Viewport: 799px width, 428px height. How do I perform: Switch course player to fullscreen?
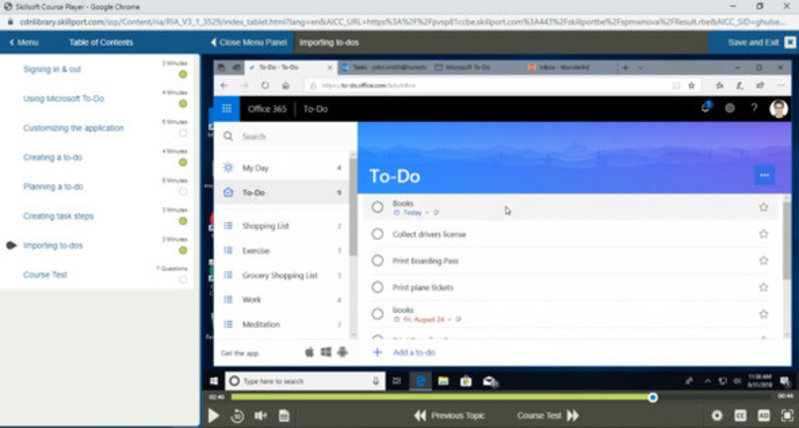coord(787,416)
